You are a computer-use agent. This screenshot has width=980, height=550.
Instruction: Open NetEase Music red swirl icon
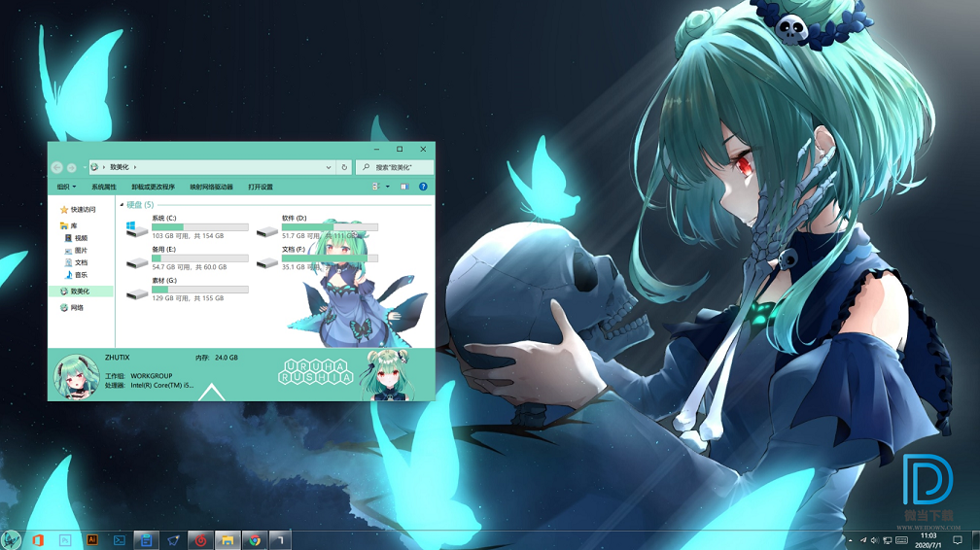point(200,540)
